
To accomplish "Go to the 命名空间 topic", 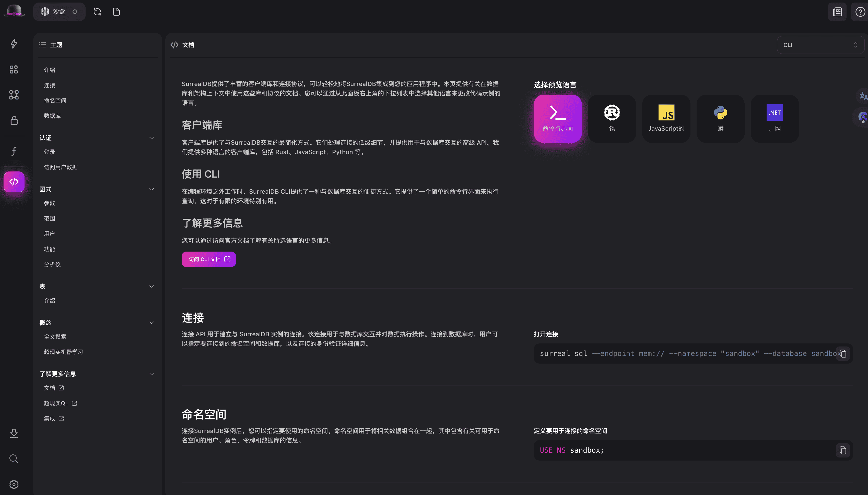I will point(55,101).
